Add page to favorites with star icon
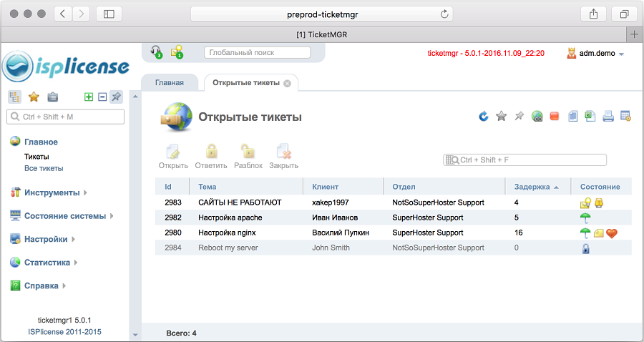The width and height of the screenshot is (644, 342). pos(502,117)
